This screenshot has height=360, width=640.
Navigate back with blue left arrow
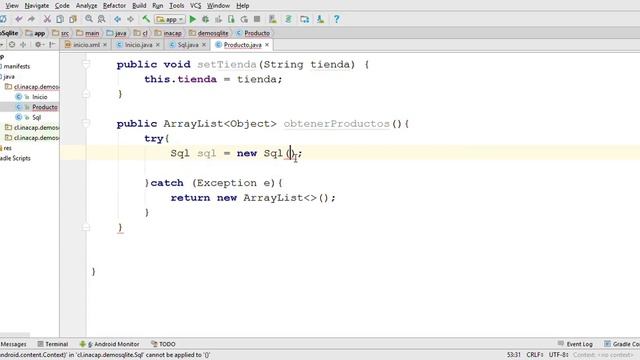click(x=118, y=19)
